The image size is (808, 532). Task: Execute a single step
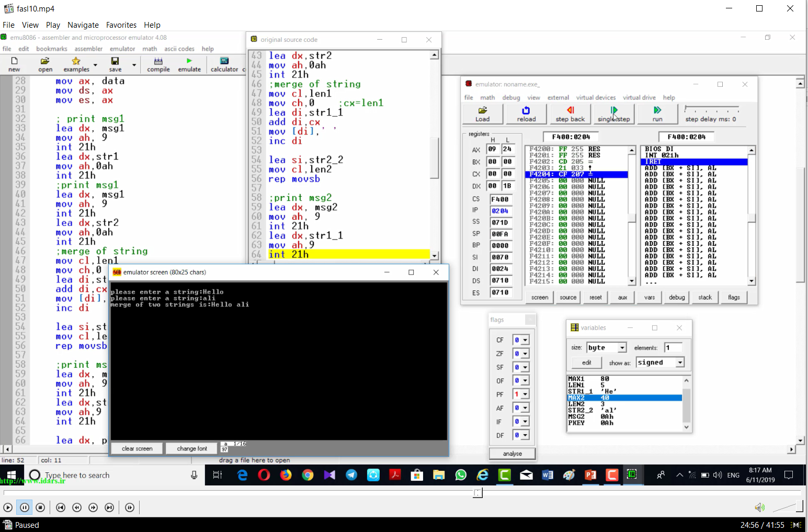coord(614,114)
